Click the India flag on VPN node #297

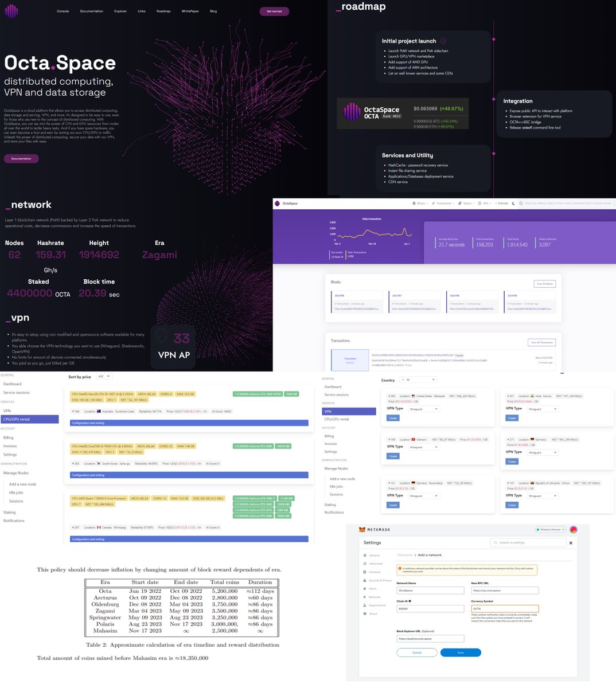tap(532, 396)
